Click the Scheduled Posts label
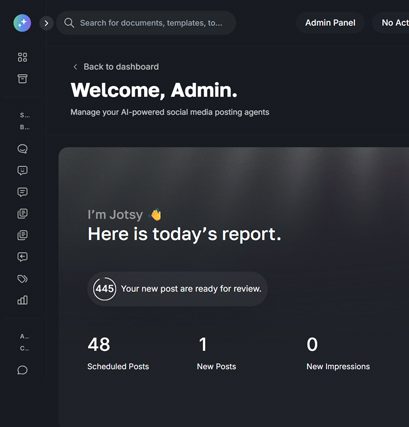 point(118,366)
